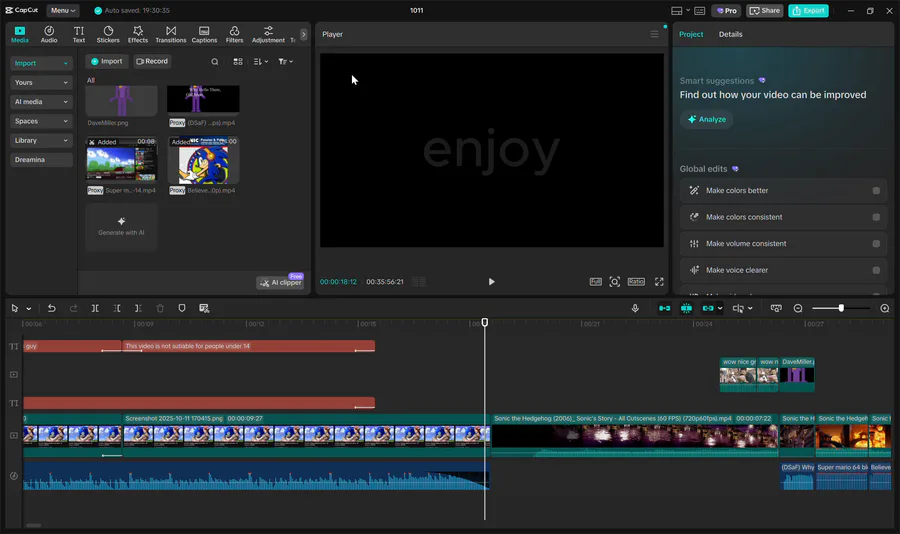The image size is (900, 534).
Task: Select the Generate with AI tile
Action: 121,226
